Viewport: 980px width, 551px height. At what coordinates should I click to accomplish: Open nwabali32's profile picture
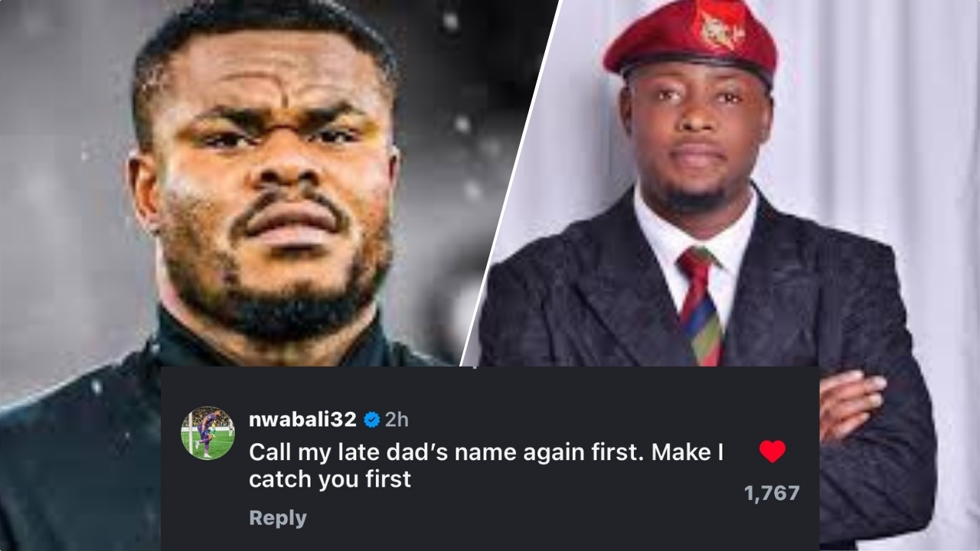[x=207, y=433]
